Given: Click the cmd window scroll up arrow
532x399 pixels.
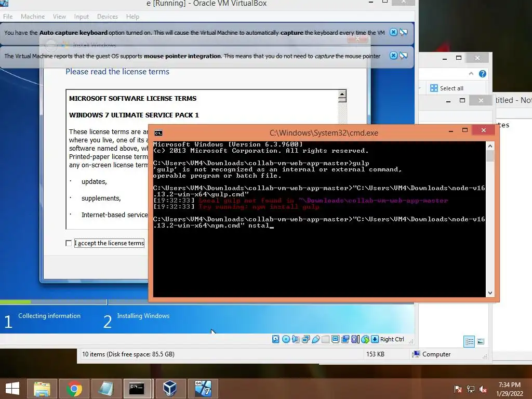Looking at the screenshot, I should 490,146.
